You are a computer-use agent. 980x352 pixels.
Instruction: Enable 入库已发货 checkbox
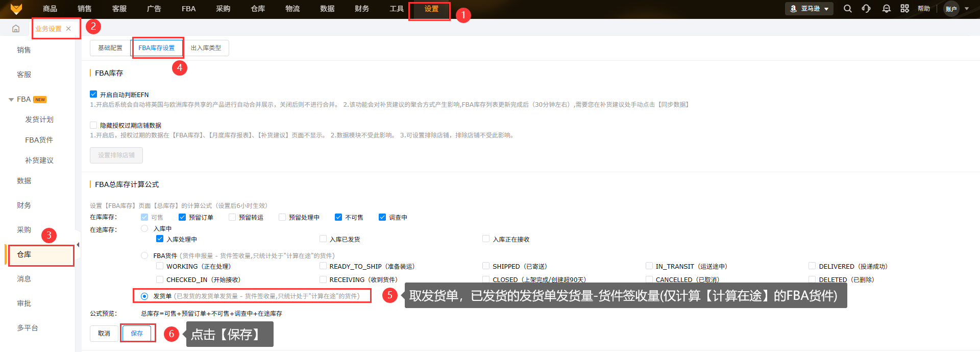[323, 239]
